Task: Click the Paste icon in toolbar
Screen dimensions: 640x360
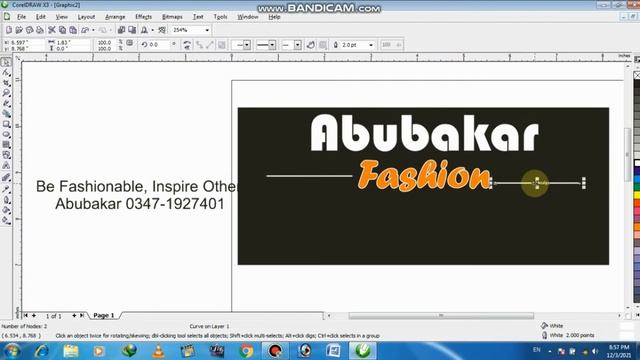Action: pos(73,30)
